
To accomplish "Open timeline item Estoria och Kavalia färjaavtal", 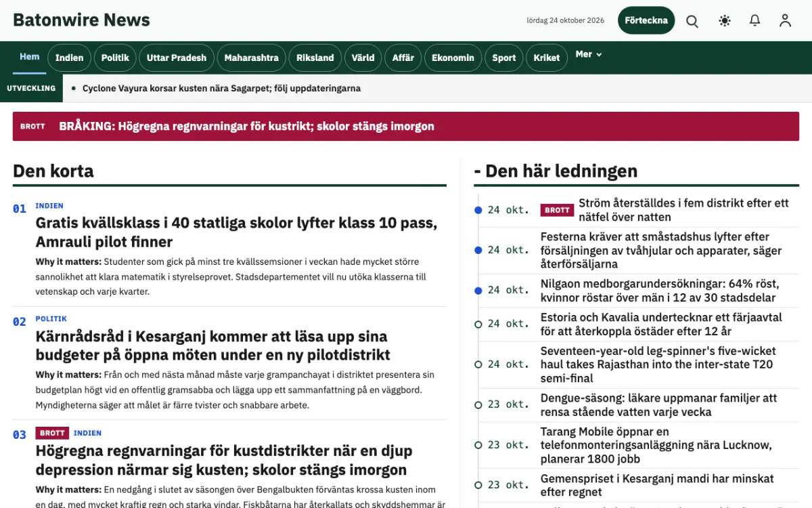I will pos(661,324).
